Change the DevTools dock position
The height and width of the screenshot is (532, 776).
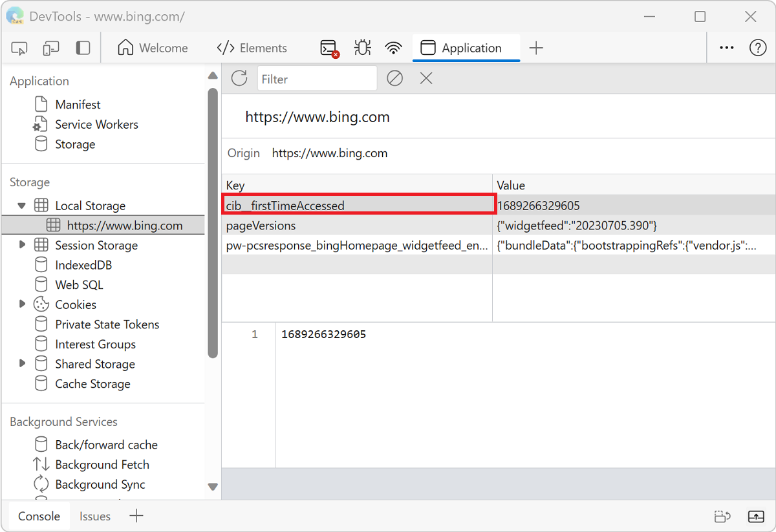83,48
